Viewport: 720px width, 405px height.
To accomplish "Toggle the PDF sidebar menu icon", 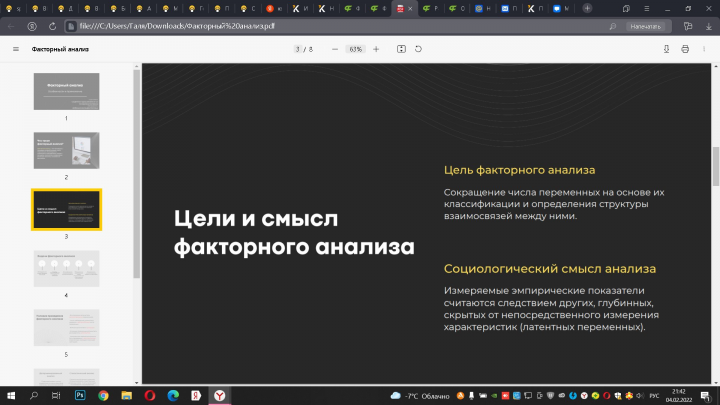I will [x=16, y=49].
